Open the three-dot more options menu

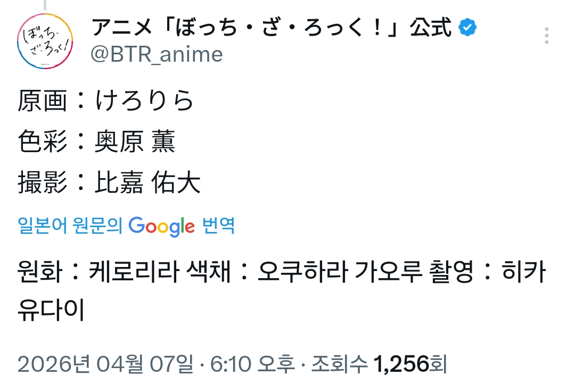(x=546, y=36)
